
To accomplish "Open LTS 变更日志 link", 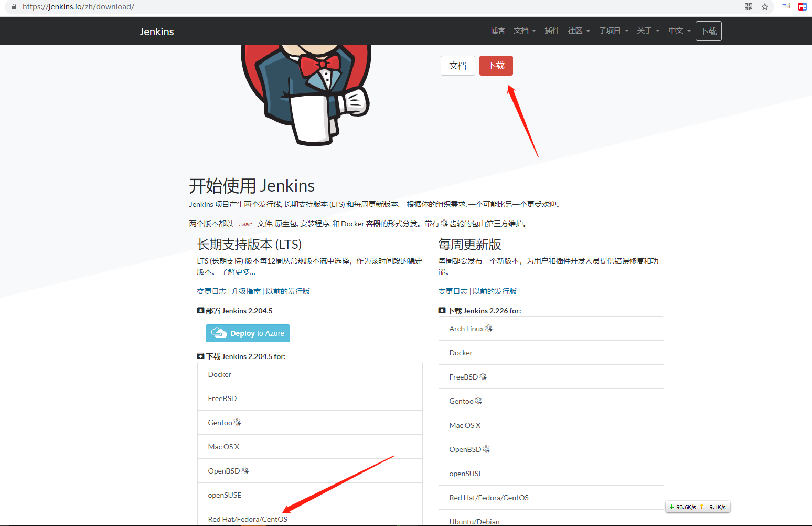I will [x=211, y=291].
